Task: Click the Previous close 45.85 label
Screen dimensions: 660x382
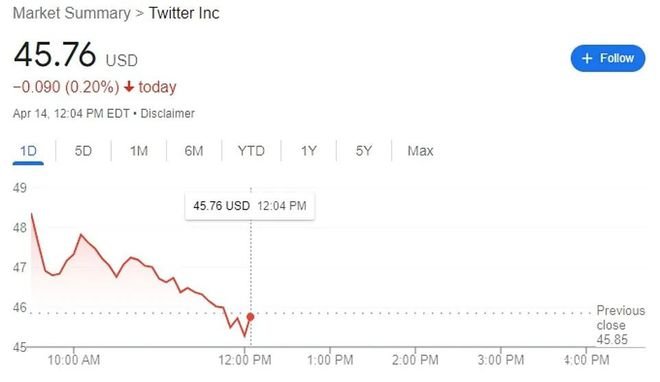Action: pyautogui.click(x=620, y=325)
